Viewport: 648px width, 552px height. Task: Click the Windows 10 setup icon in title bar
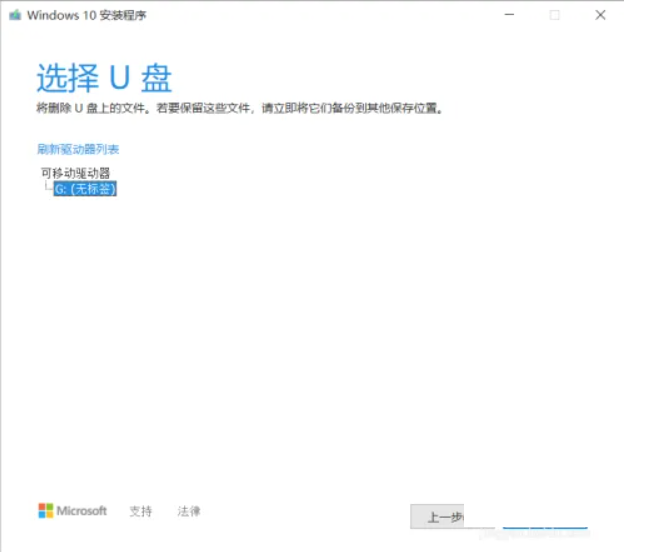pyautogui.click(x=14, y=15)
